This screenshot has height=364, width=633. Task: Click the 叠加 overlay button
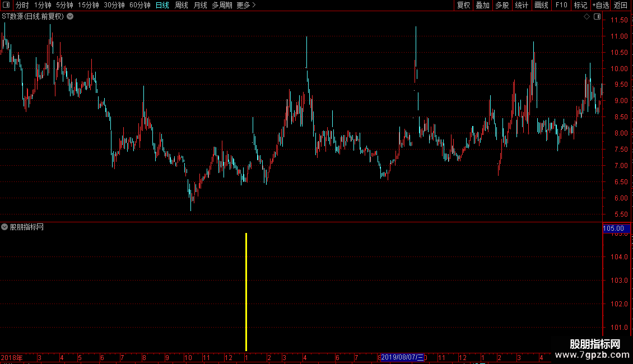click(x=482, y=5)
